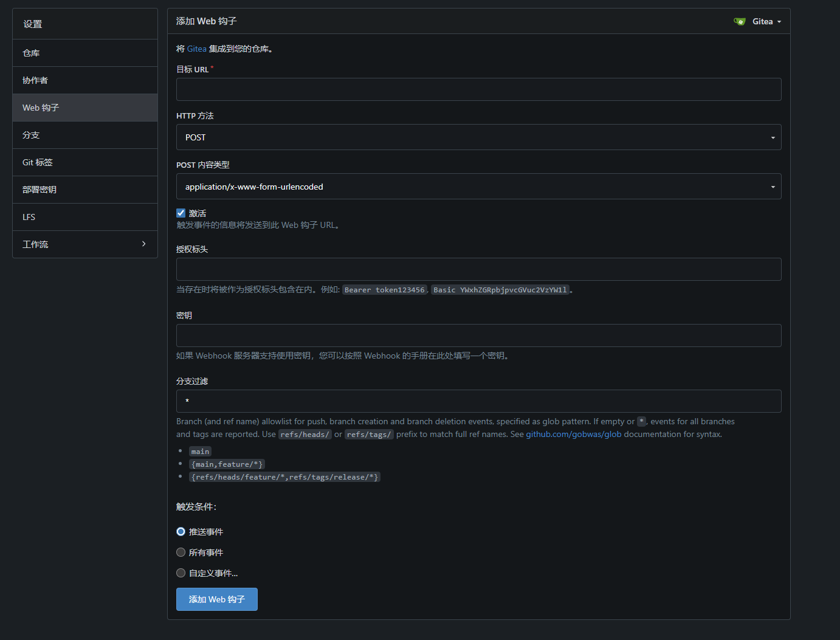Open the HTTP 方法 POST dropdown
The width and height of the screenshot is (840, 640).
478,137
